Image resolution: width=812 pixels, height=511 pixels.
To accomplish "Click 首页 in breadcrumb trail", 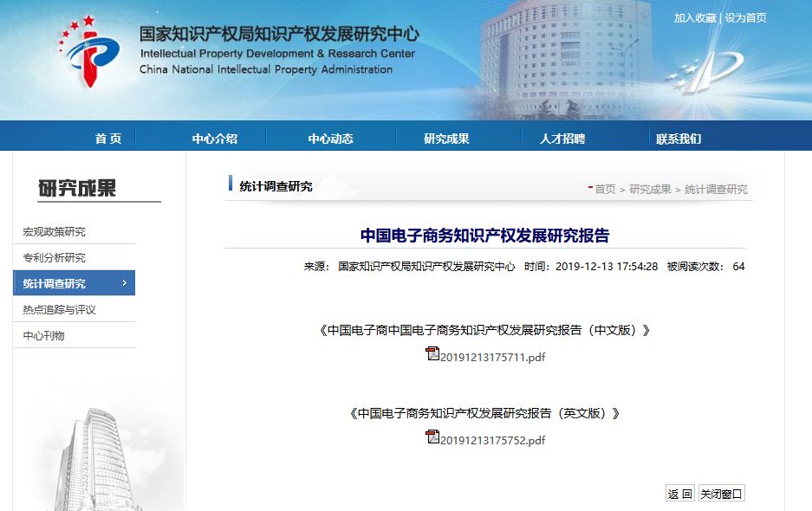I will tap(605, 189).
